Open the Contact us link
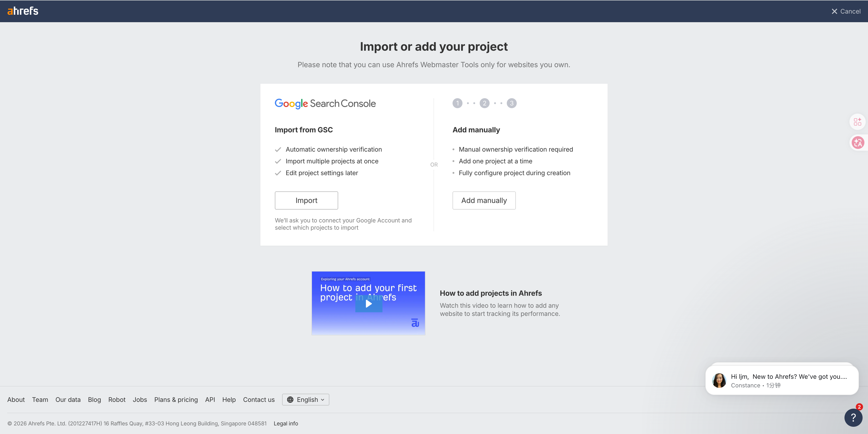868x434 pixels. [259, 400]
